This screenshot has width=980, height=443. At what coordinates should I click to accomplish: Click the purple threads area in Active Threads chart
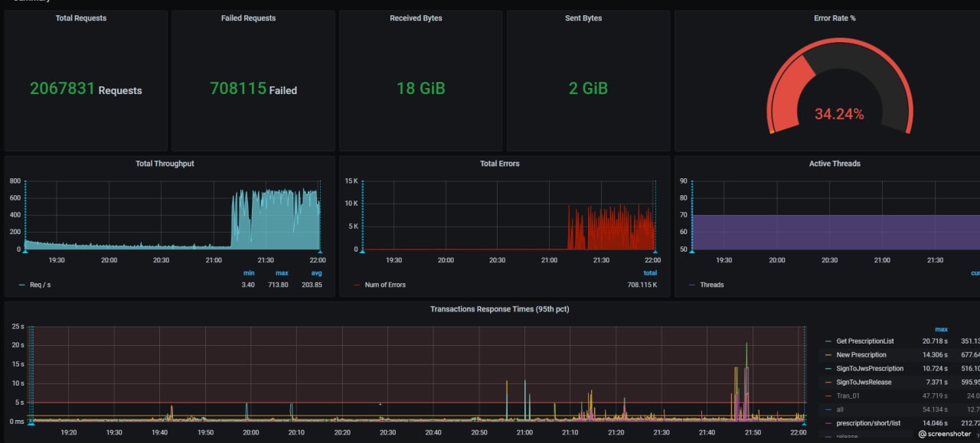[x=835, y=232]
